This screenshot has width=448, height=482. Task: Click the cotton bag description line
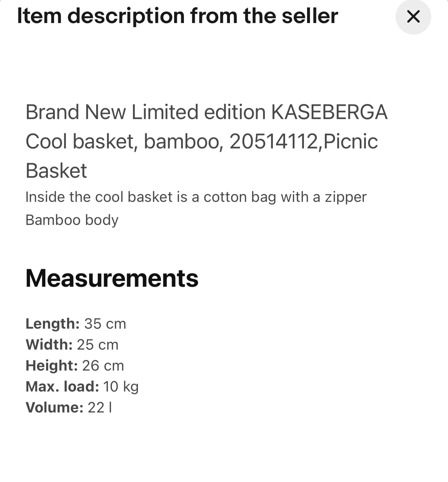tap(196, 197)
